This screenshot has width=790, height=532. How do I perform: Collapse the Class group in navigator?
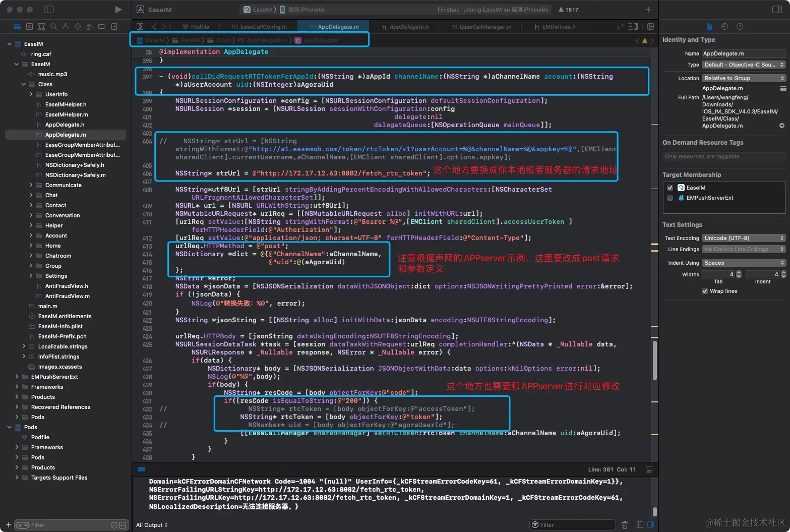click(x=24, y=84)
